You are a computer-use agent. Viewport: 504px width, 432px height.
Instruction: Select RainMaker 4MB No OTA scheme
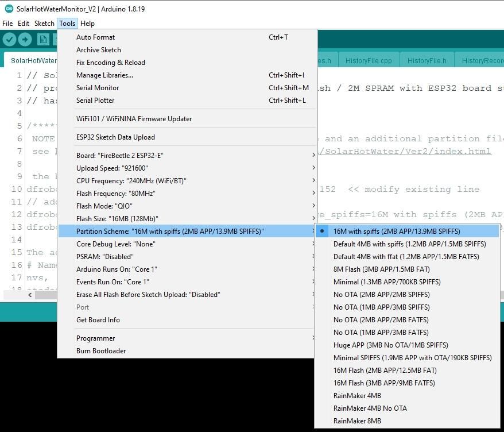pos(407,408)
